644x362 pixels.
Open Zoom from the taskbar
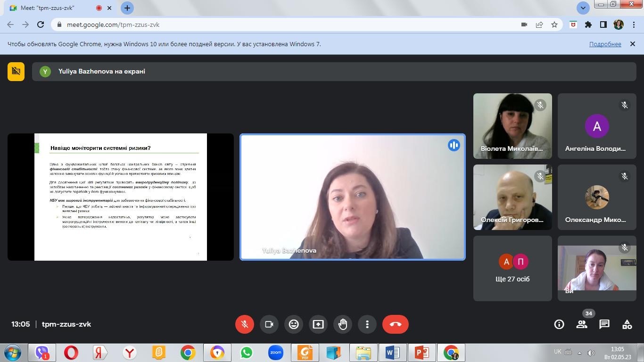275,353
